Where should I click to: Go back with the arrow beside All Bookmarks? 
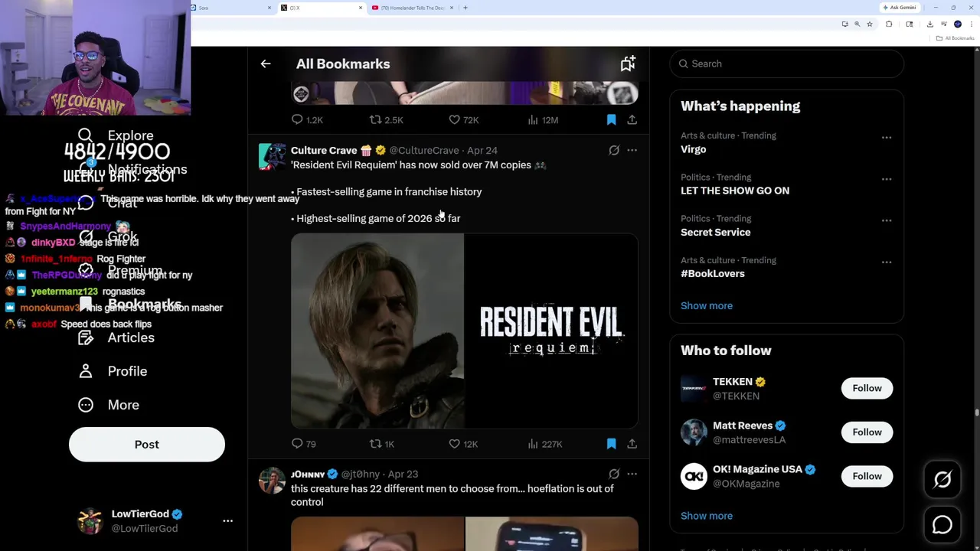(266, 64)
